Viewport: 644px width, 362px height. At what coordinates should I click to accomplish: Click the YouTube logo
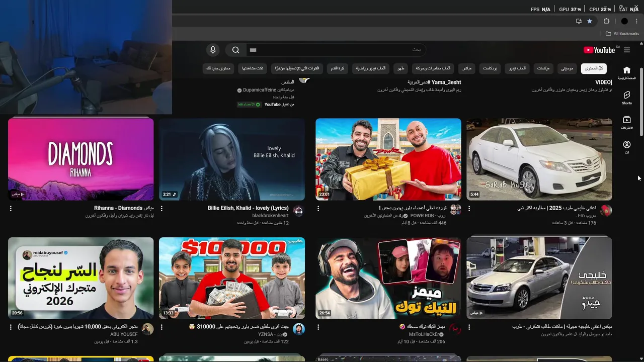(x=599, y=50)
